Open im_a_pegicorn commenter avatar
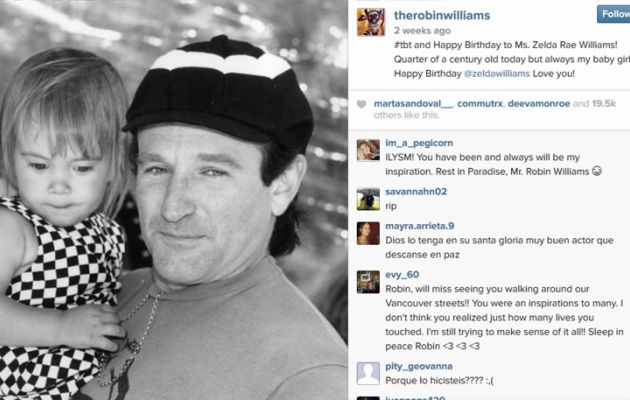The image size is (630, 400). tap(368, 150)
